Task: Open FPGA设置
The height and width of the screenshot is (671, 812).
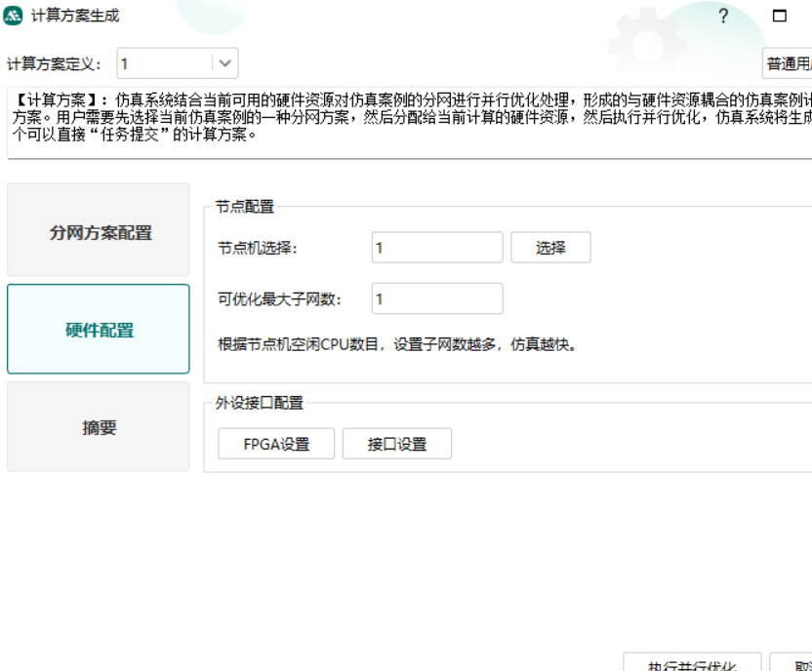Action: [276, 444]
